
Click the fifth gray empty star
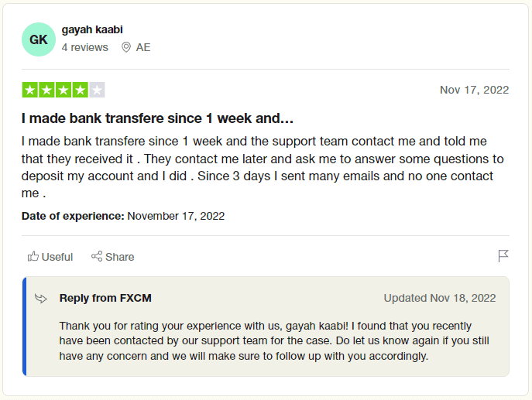(x=97, y=90)
